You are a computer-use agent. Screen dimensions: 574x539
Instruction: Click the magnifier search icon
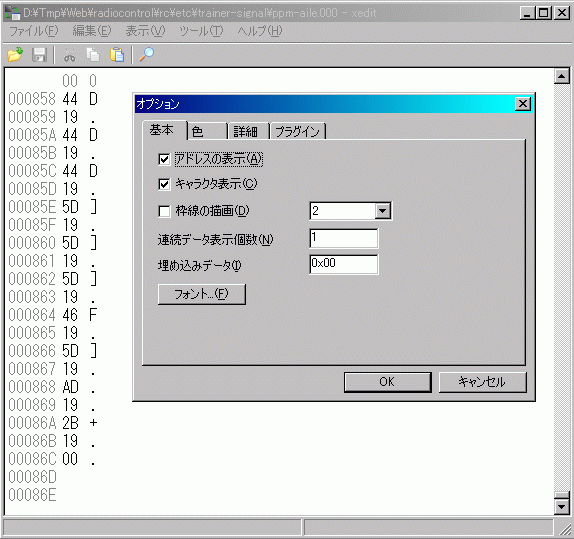(146, 55)
